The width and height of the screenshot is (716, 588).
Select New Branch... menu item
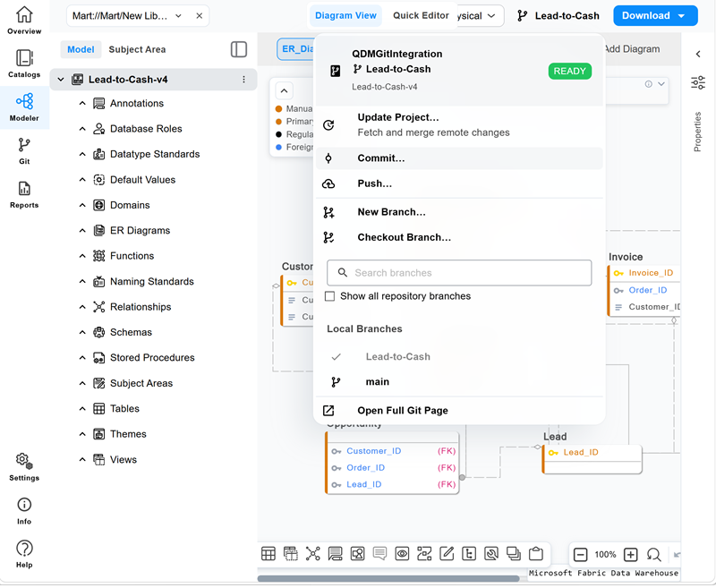459,212
